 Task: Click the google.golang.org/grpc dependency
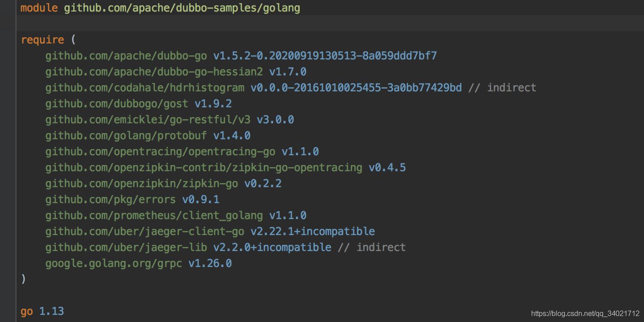[x=113, y=263]
